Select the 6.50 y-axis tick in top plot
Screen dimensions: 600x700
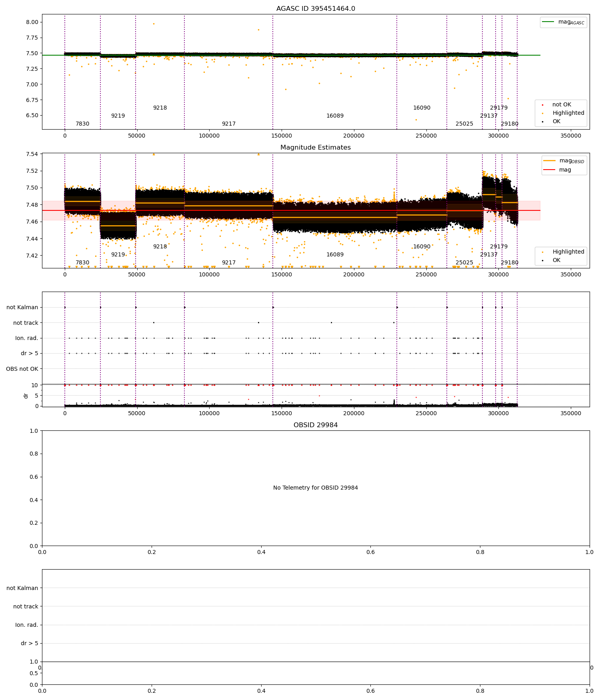(32, 116)
